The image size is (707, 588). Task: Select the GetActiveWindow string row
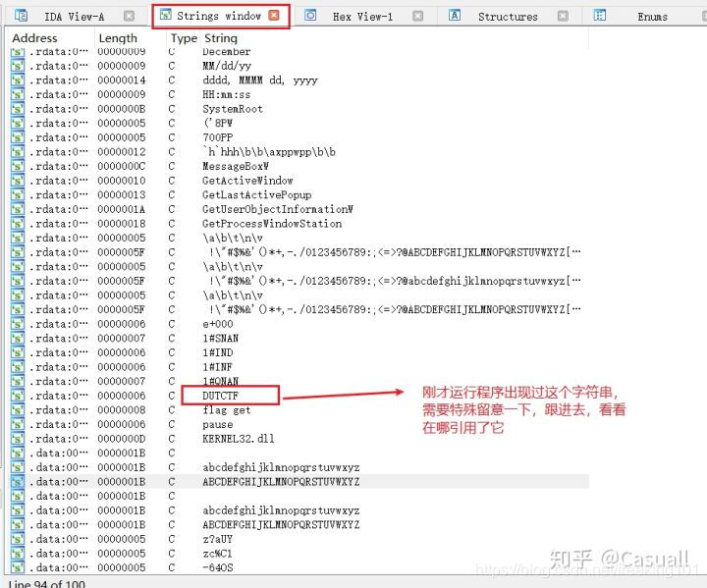(299, 181)
